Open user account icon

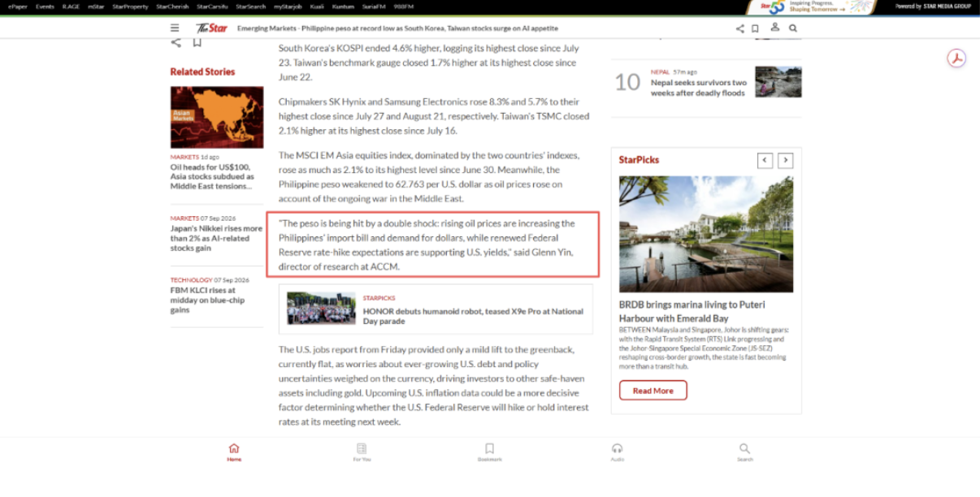774,28
